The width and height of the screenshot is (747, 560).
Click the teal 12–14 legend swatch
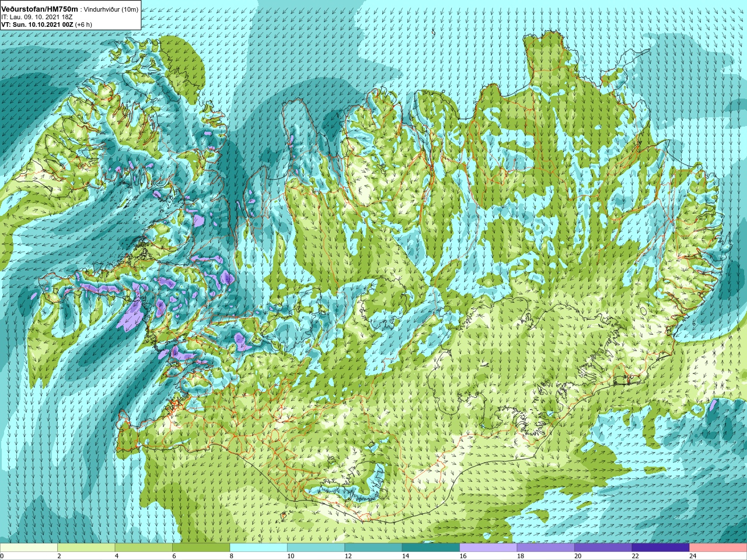(x=373, y=548)
